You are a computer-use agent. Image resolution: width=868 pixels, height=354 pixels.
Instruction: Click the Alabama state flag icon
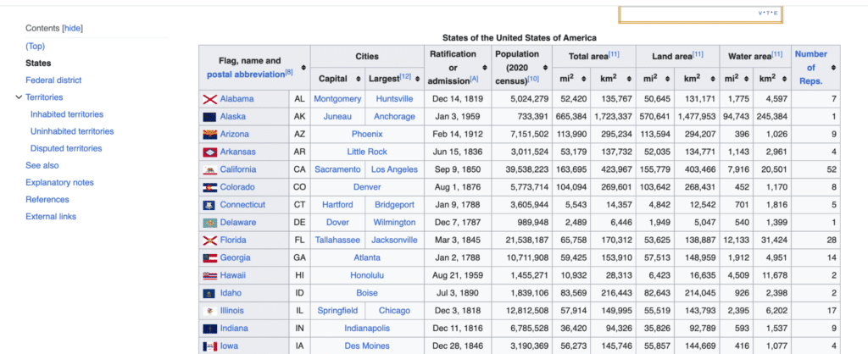pos(209,100)
